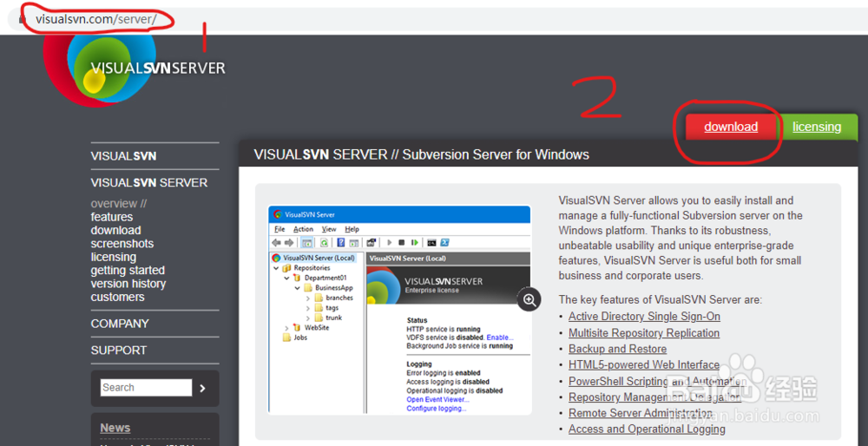
Task: Click the VisualSVN Server app screenshot thumbnail
Action: (399, 310)
